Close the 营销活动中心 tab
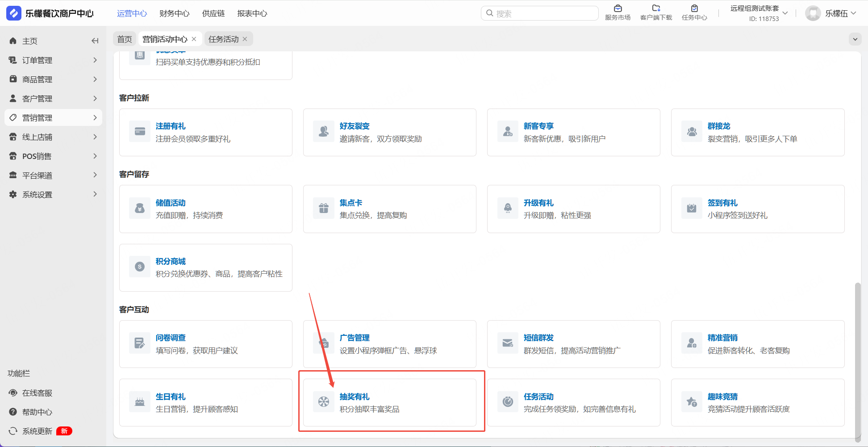Screen dimensions: 868x447 [194, 39]
